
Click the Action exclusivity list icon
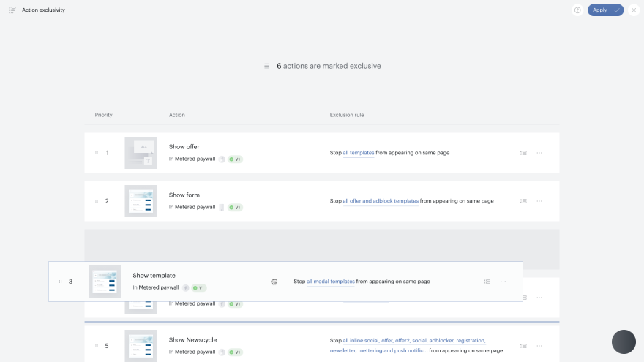pyautogui.click(x=12, y=10)
